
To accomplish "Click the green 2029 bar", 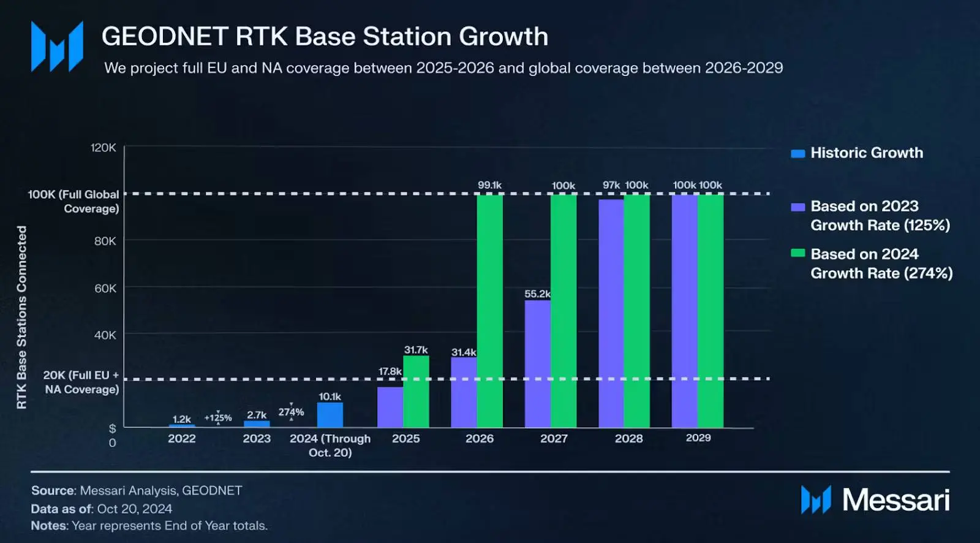I will coord(710,311).
